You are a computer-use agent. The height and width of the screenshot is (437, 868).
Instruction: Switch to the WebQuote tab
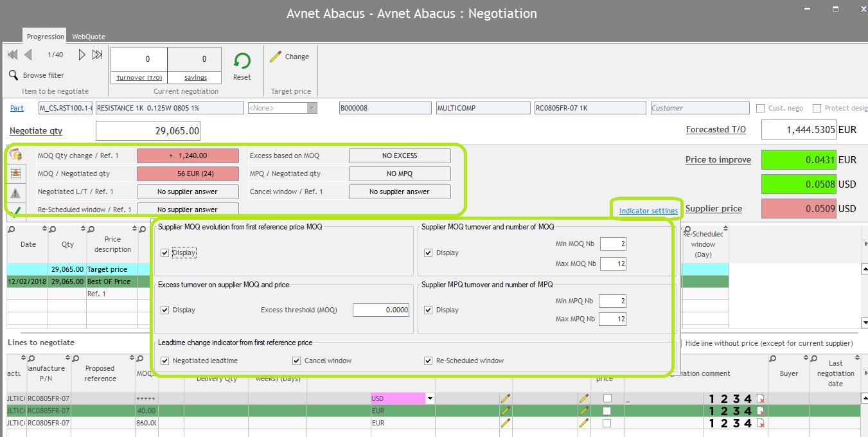pos(89,37)
